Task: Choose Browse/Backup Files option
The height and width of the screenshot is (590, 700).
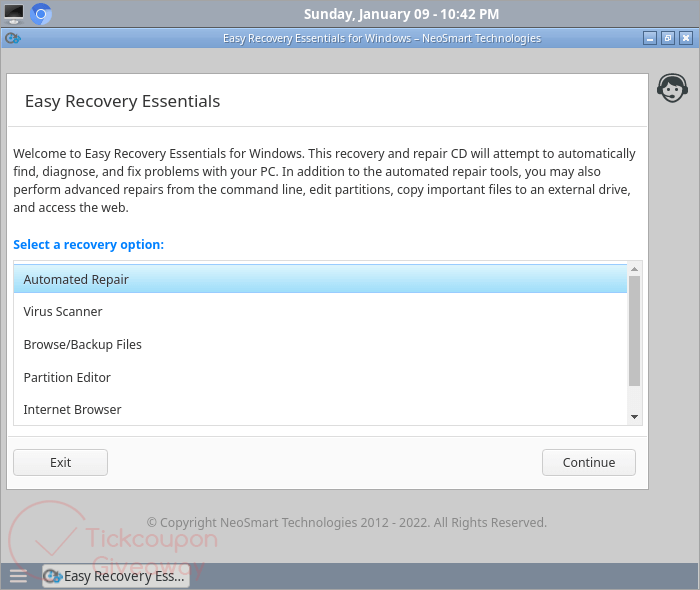Action: click(320, 345)
